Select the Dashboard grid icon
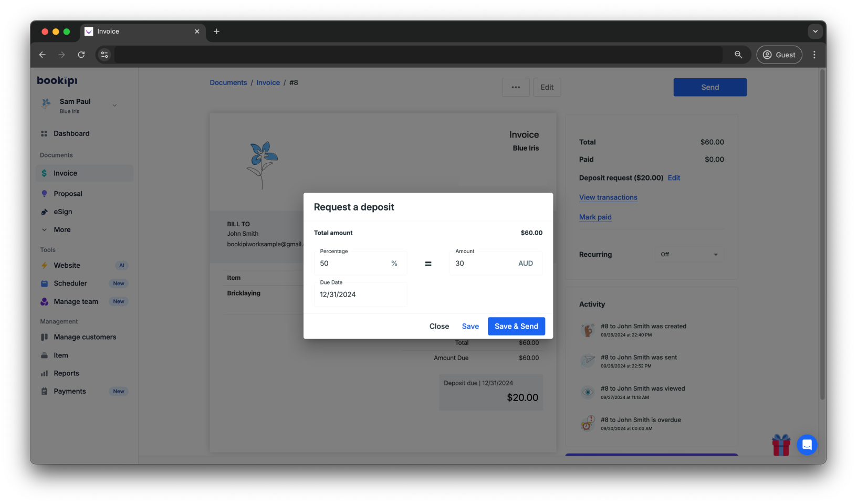857x504 pixels. [x=45, y=133]
